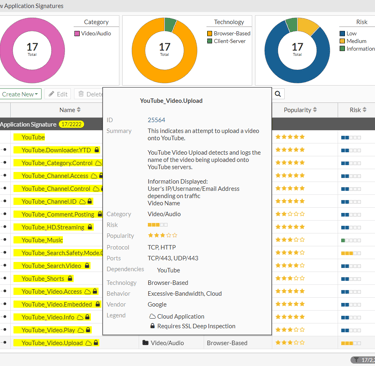Click cloud icon on YouTube_Video.Access row
The width and height of the screenshot is (375, 366).
coord(87,292)
